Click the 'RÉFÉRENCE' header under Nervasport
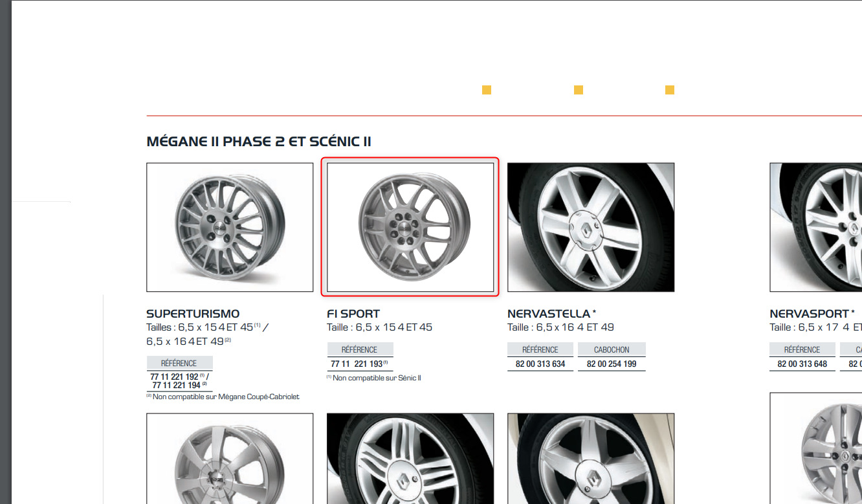The height and width of the screenshot is (504, 862). click(802, 350)
